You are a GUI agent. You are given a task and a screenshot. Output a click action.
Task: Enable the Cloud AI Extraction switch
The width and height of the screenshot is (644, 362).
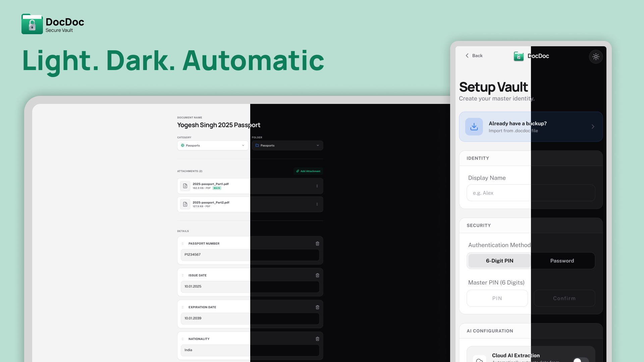[x=581, y=360]
